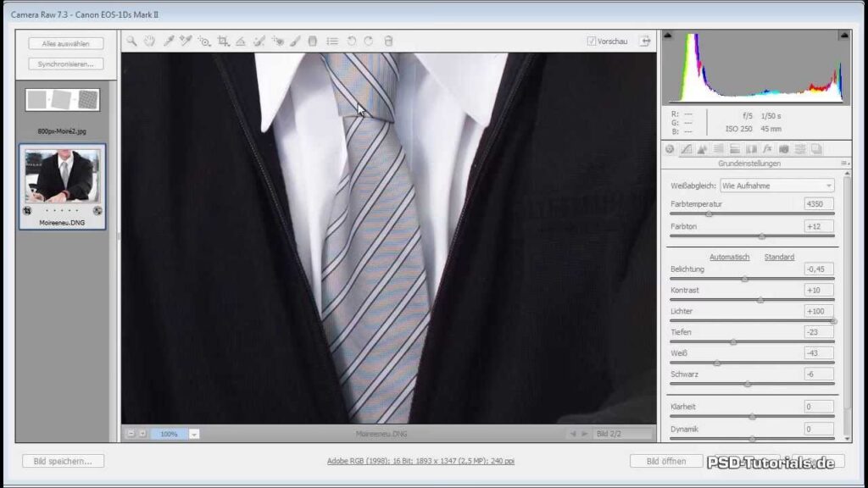Activate the Crop tool

tap(223, 41)
